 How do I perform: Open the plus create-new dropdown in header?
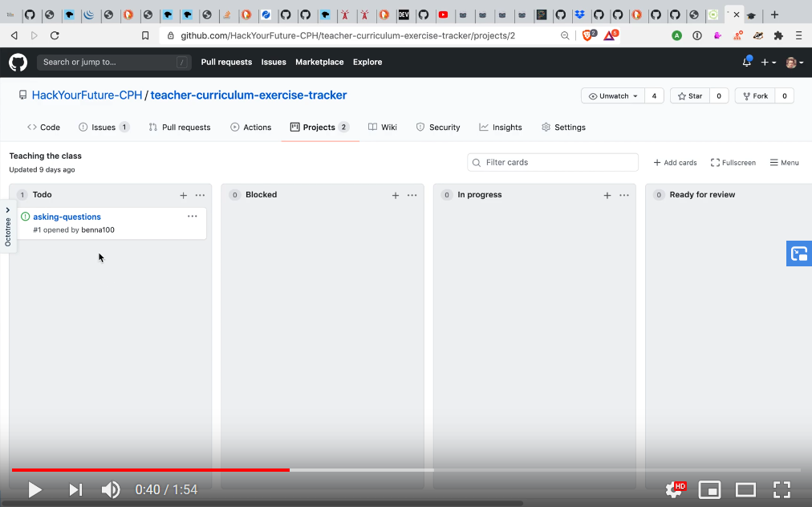tap(768, 62)
